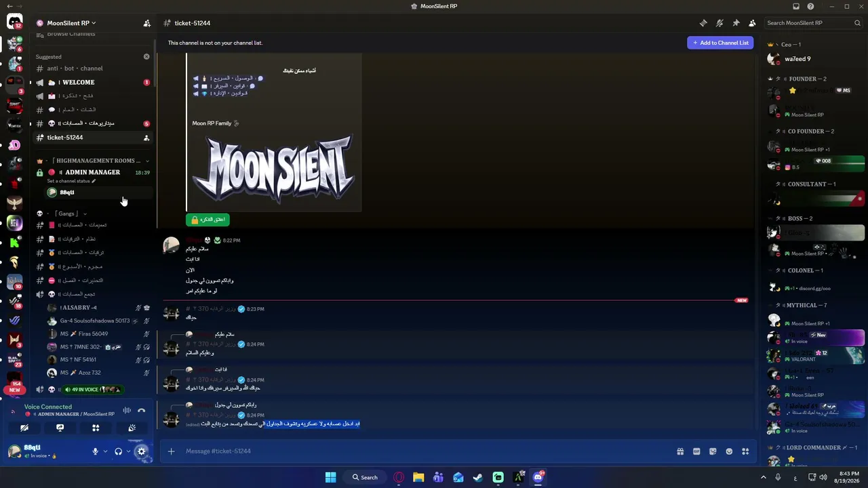The width and height of the screenshot is (868, 488).
Task: Open Opera GX from taskbar
Action: [399, 477]
